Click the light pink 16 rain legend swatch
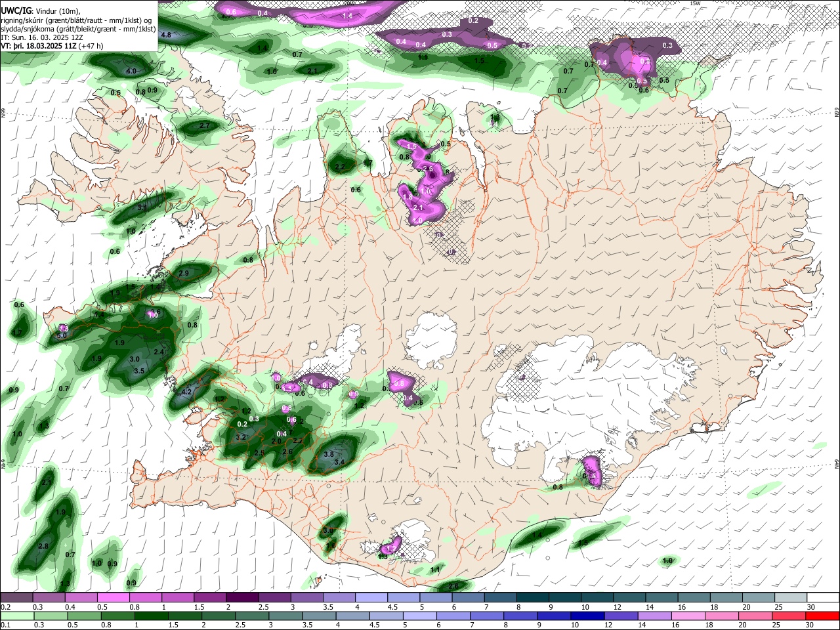The width and height of the screenshot is (840, 630). pos(688,616)
